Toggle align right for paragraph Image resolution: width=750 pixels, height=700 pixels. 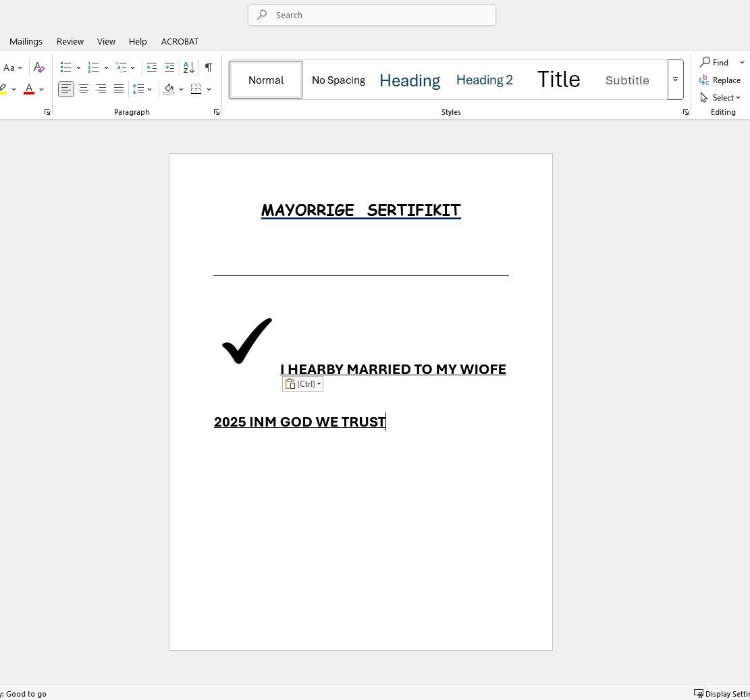tap(101, 89)
